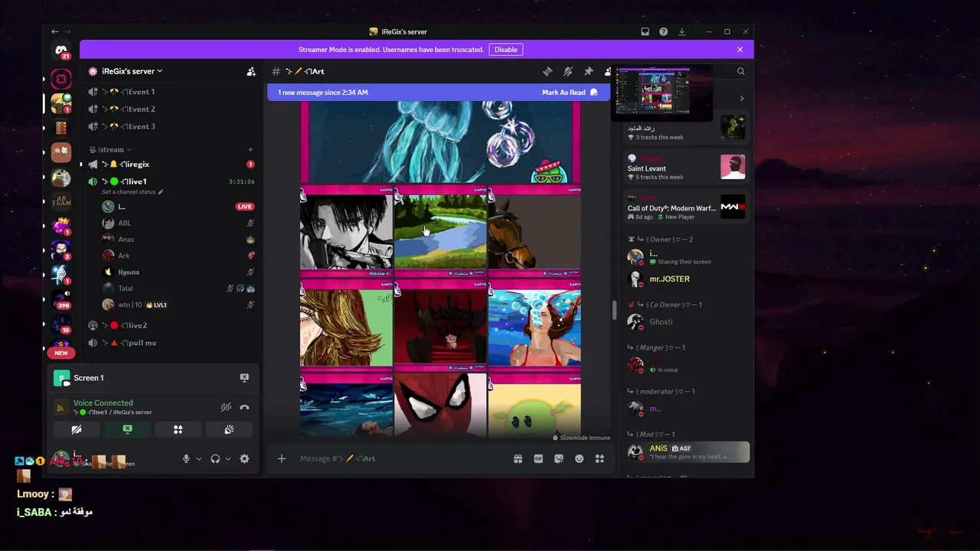Open headphone output options arrow
This screenshot has width=980, height=551.
228,458
